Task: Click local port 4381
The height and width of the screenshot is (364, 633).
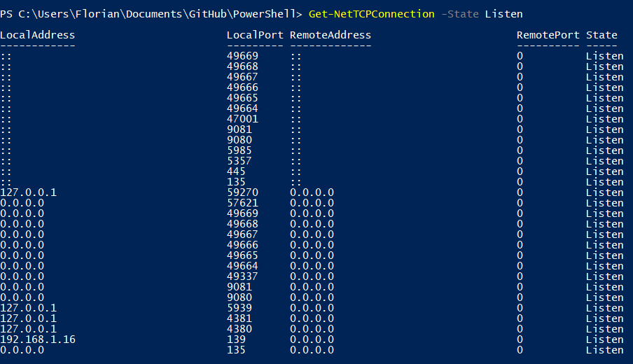Action: (239, 318)
